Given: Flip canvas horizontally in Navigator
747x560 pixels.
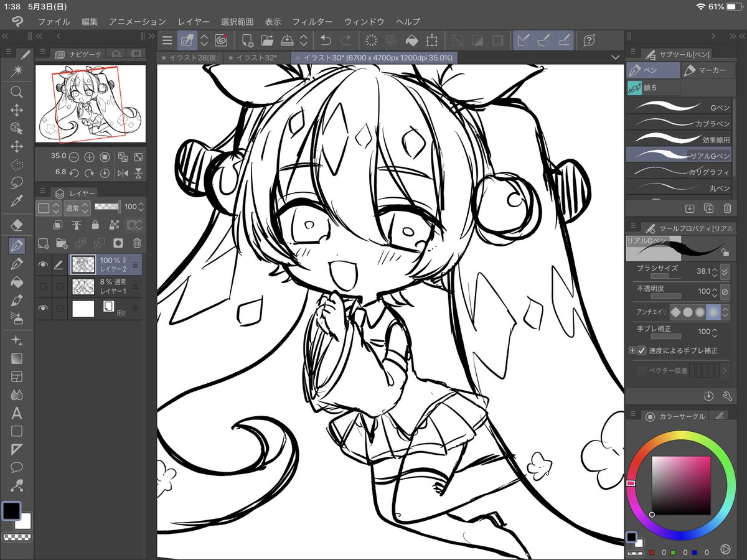Looking at the screenshot, I should (123, 172).
